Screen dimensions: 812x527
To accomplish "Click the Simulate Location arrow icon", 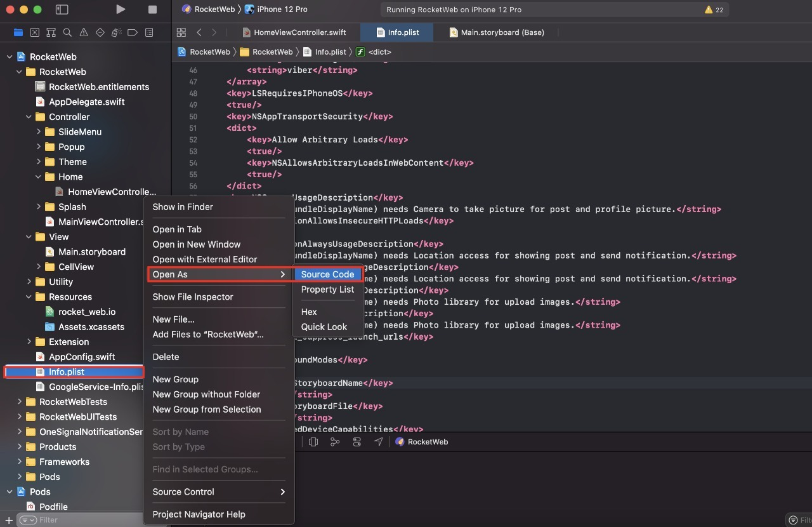I will coord(379,442).
